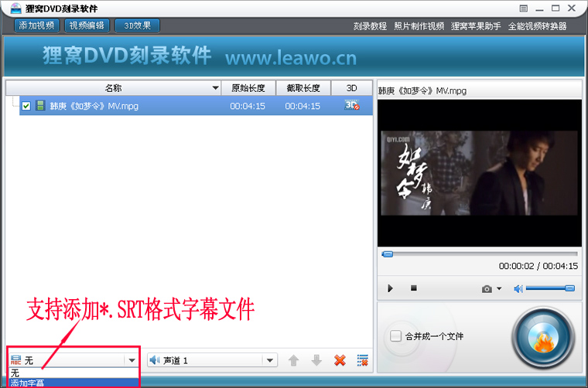588x388 pixels.
Task: Click the 原始长度 column header
Action: [x=248, y=88]
